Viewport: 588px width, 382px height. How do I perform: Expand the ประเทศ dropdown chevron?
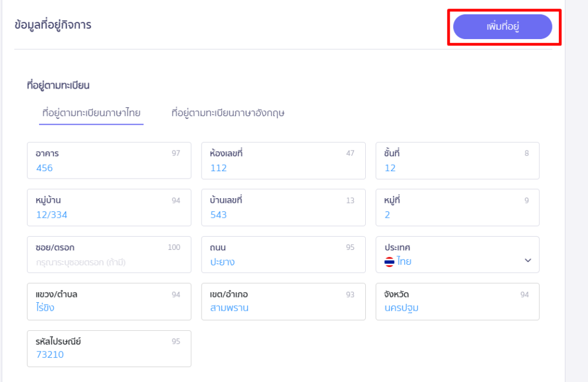528,261
